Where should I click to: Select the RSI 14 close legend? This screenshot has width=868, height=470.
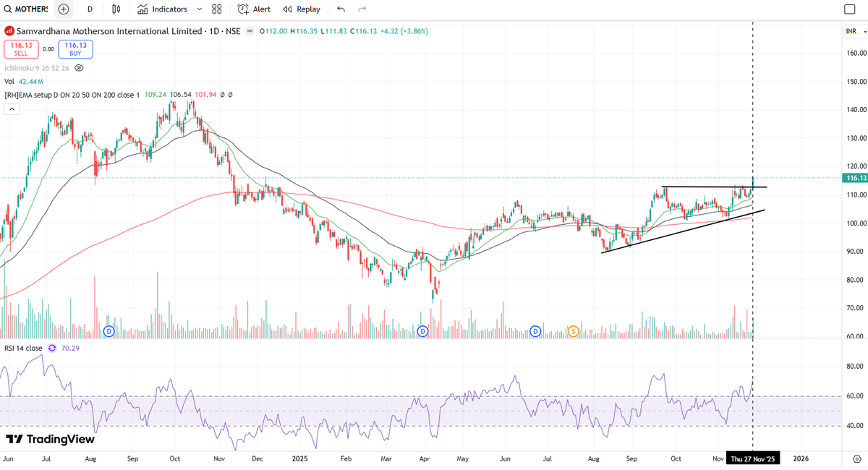[x=24, y=348]
